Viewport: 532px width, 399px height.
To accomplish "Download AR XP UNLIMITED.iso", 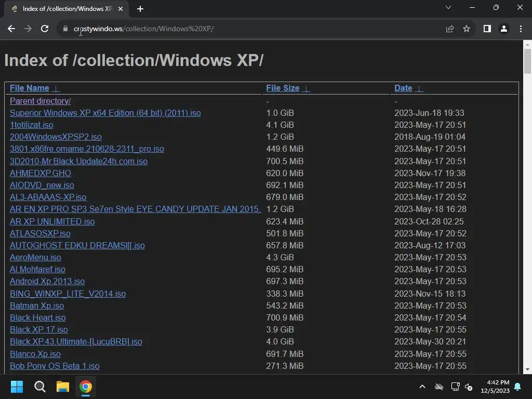I will click(52, 221).
